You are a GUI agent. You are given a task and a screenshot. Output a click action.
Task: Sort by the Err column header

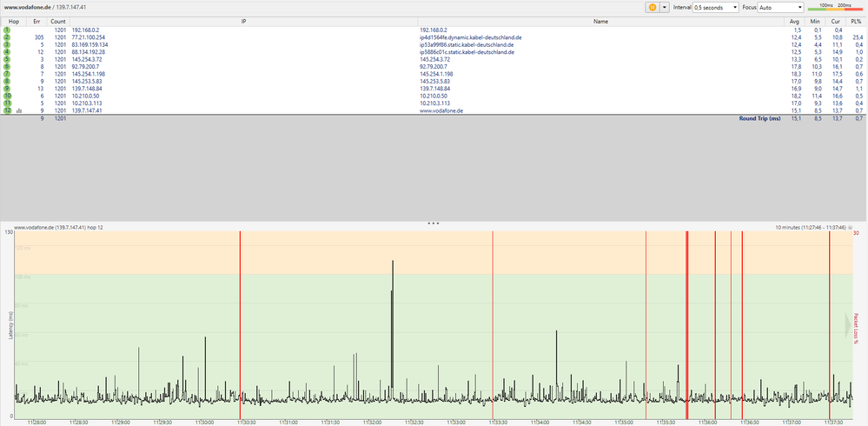click(36, 20)
